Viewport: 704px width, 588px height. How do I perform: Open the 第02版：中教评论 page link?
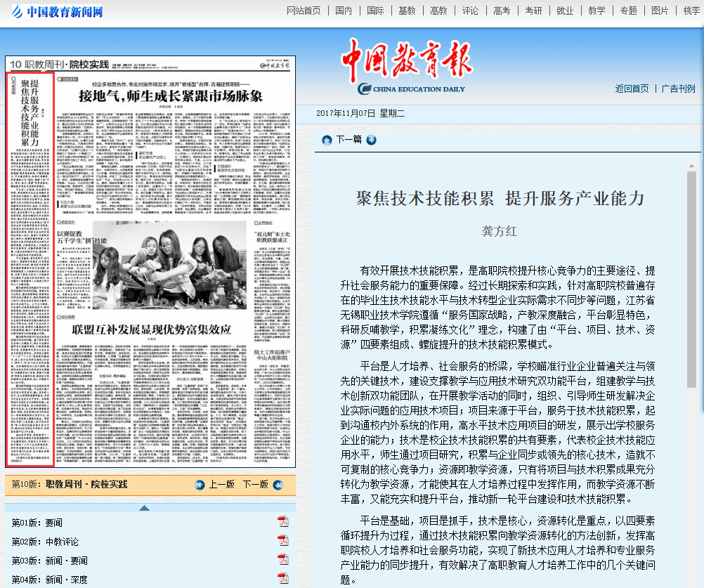click(x=46, y=542)
